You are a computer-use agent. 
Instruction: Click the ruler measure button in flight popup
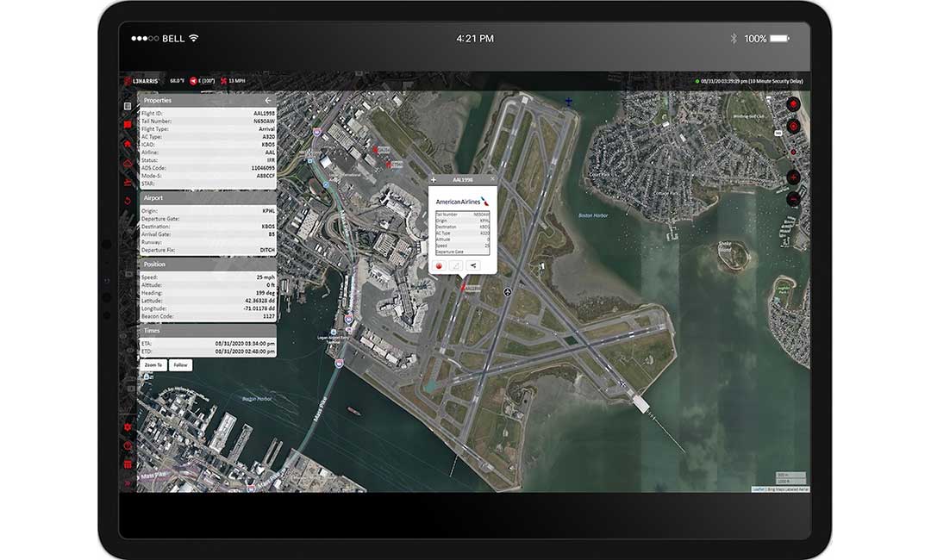(456, 265)
